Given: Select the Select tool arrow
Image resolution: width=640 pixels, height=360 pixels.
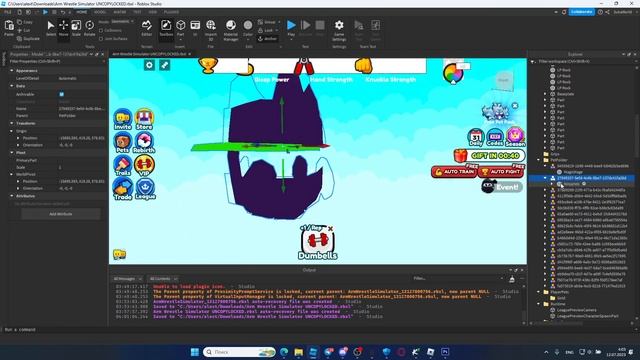Looking at the screenshot, I should click(x=51, y=29).
